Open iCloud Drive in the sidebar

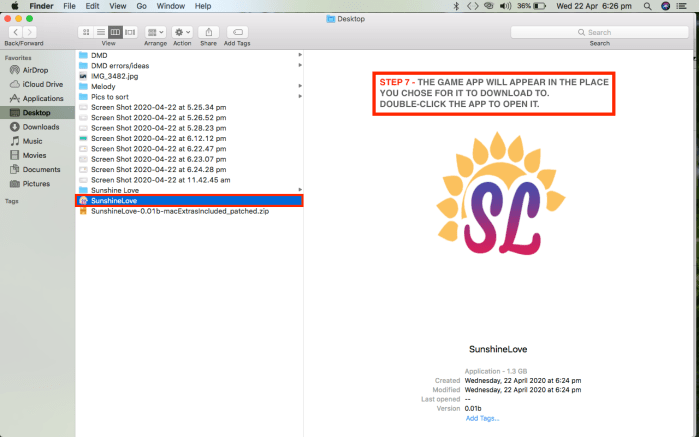[42, 85]
